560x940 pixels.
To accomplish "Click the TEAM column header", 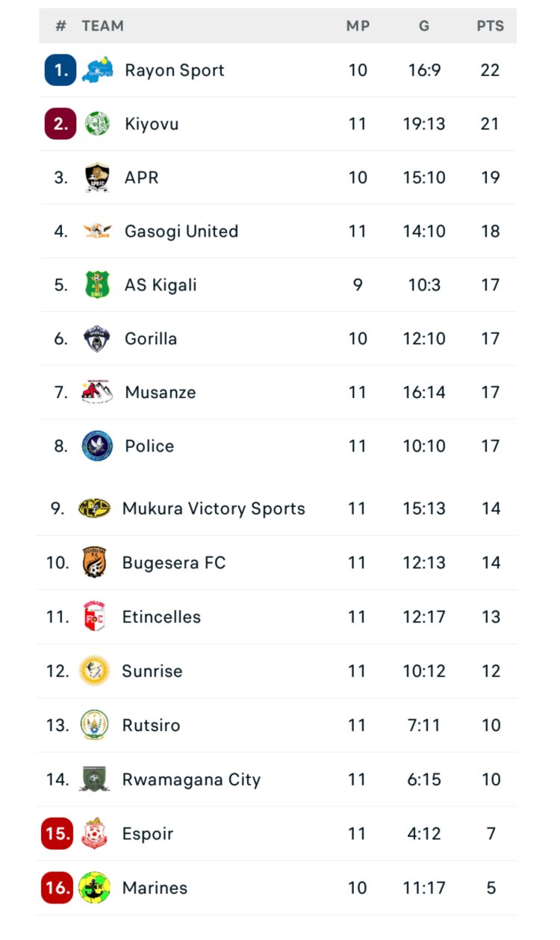I will point(103,26).
